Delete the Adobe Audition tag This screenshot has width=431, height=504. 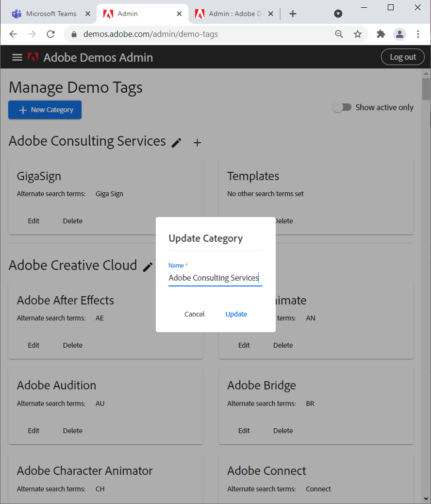coord(73,431)
